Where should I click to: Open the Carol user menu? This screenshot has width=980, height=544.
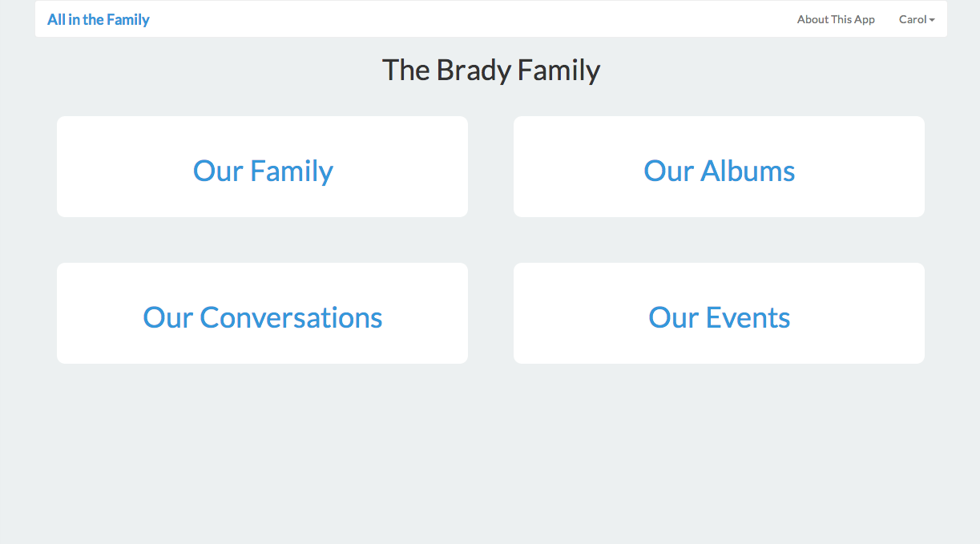[915, 19]
